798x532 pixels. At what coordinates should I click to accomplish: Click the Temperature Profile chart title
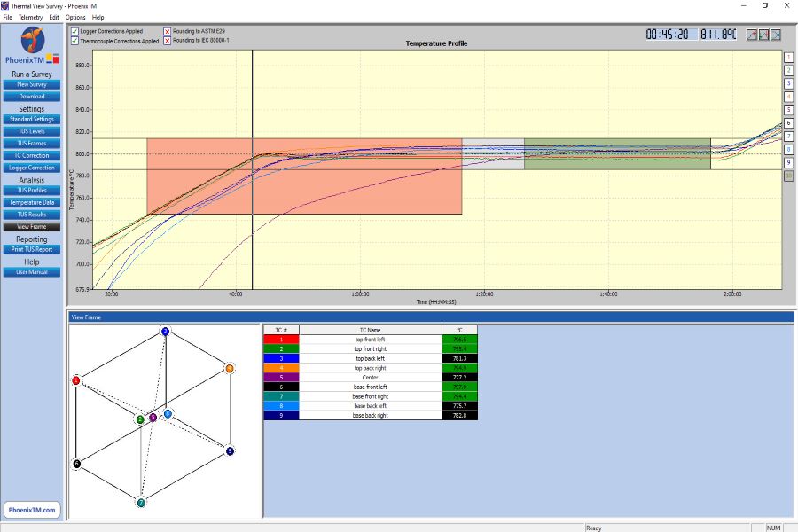[436, 43]
